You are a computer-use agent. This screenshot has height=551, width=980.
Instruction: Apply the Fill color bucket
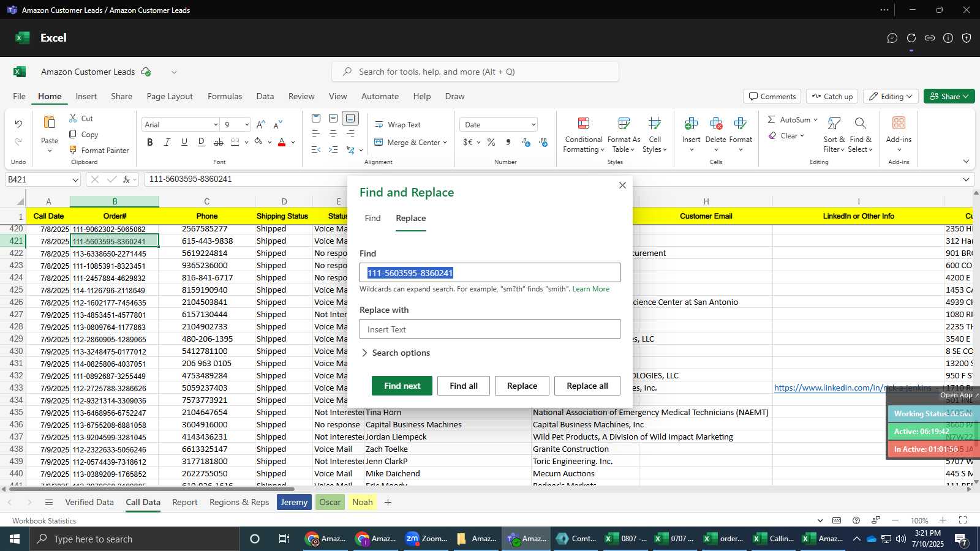258,142
